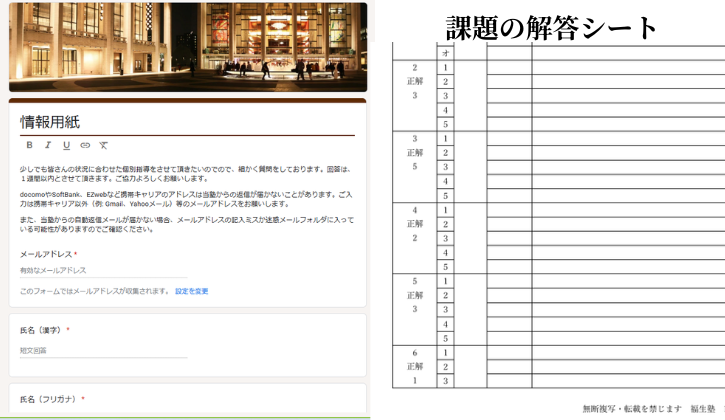
Task: Click the 課題の解答シート heading
Action: (x=551, y=28)
